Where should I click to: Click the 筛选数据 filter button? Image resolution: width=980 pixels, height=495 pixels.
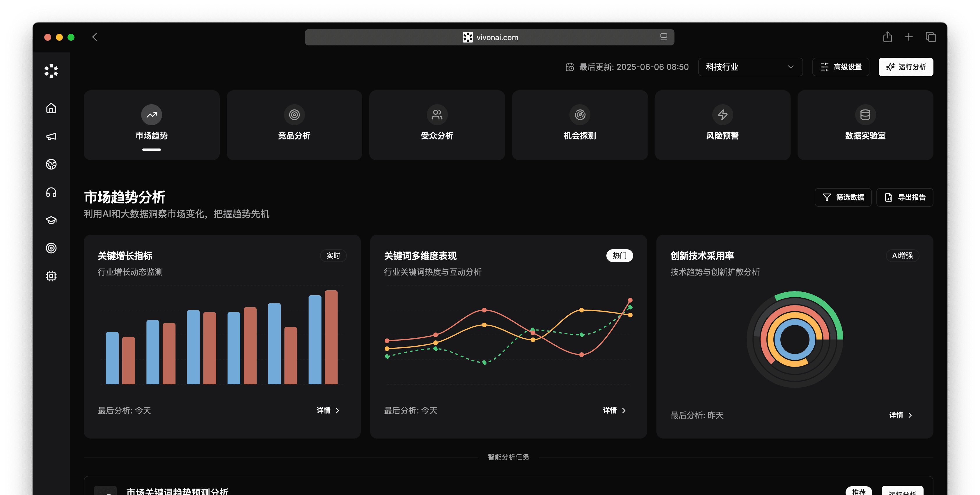coord(843,197)
